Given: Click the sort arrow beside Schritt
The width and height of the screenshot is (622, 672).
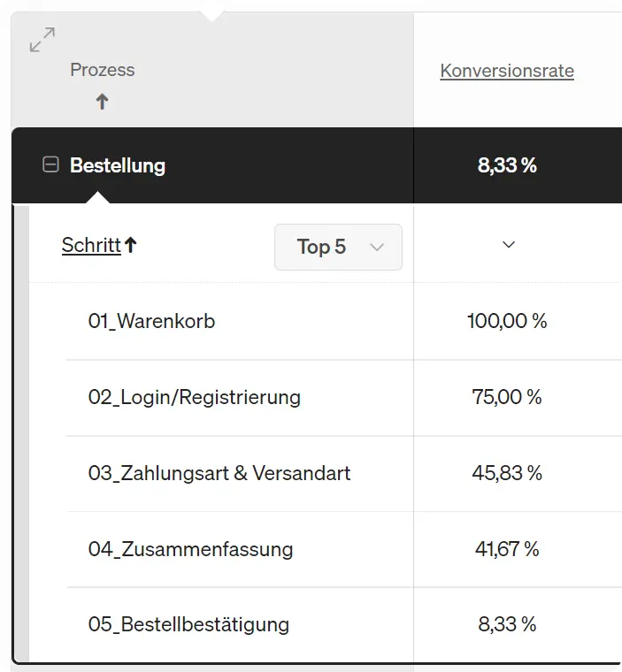Looking at the screenshot, I should [x=131, y=246].
